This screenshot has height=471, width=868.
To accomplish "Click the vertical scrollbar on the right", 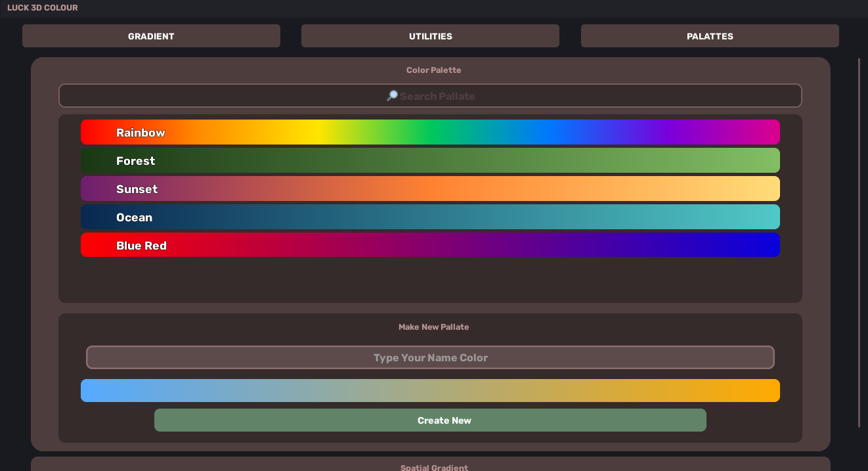I will [x=859, y=243].
